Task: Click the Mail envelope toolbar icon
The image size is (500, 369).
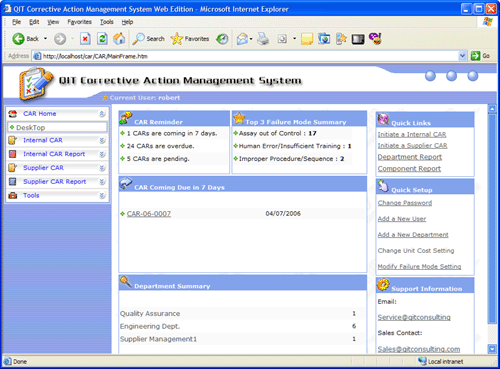Action: pos(242,39)
